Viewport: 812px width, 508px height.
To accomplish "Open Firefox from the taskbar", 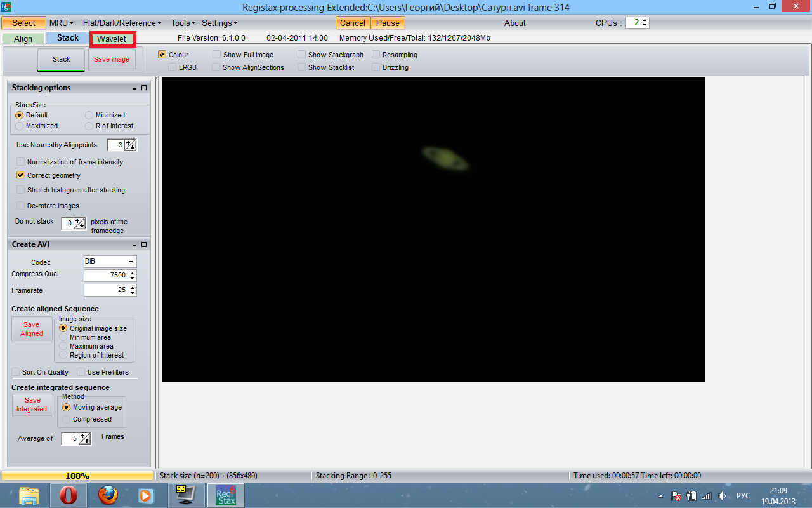I will pos(108,495).
